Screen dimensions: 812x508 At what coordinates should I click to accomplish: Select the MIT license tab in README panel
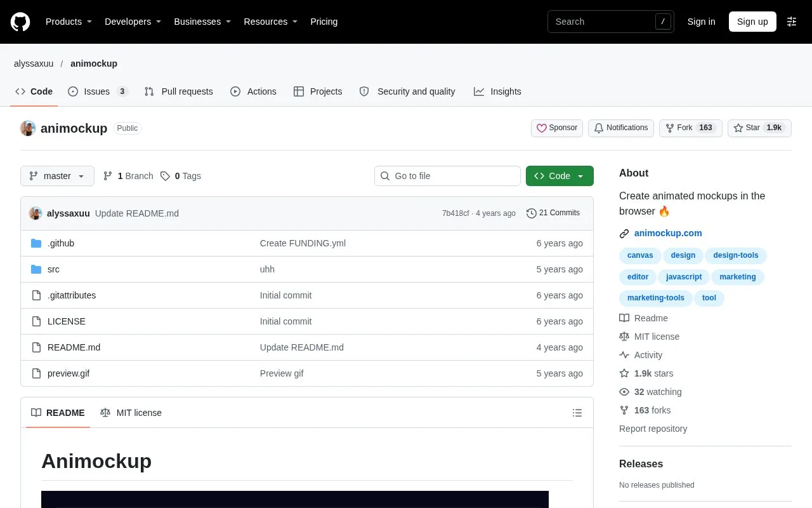(x=131, y=413)
